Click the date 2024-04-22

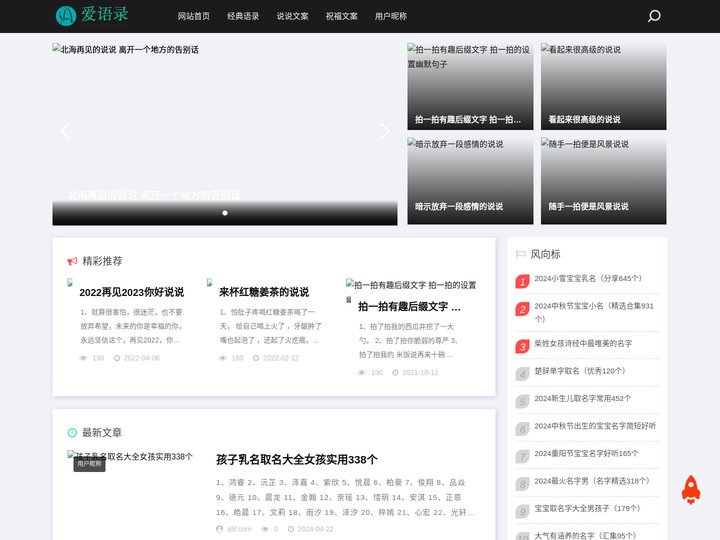[315, 529]
